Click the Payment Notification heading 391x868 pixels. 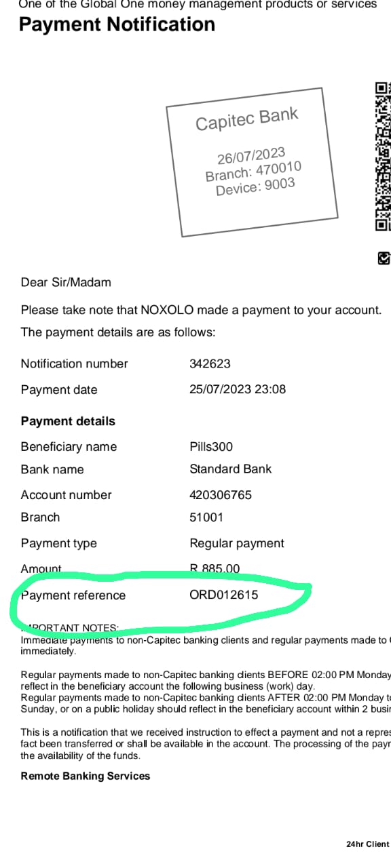[117, 24]
